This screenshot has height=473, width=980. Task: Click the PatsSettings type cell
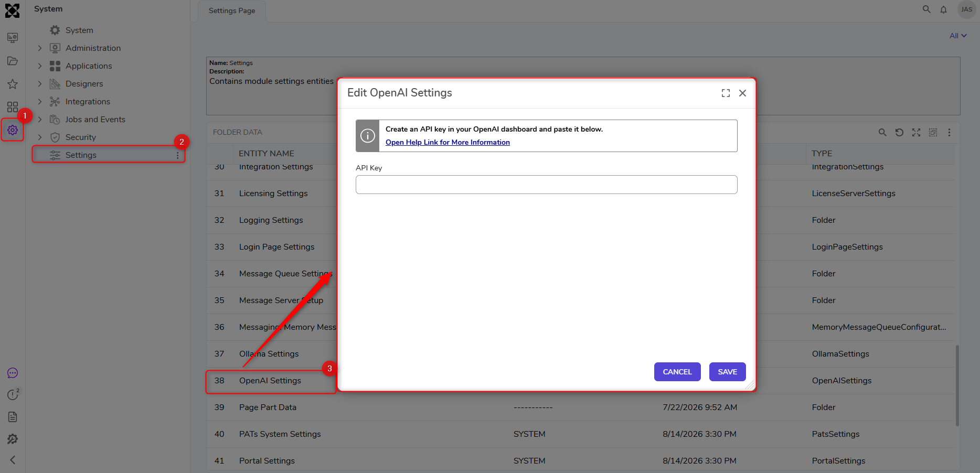point(836,434)
